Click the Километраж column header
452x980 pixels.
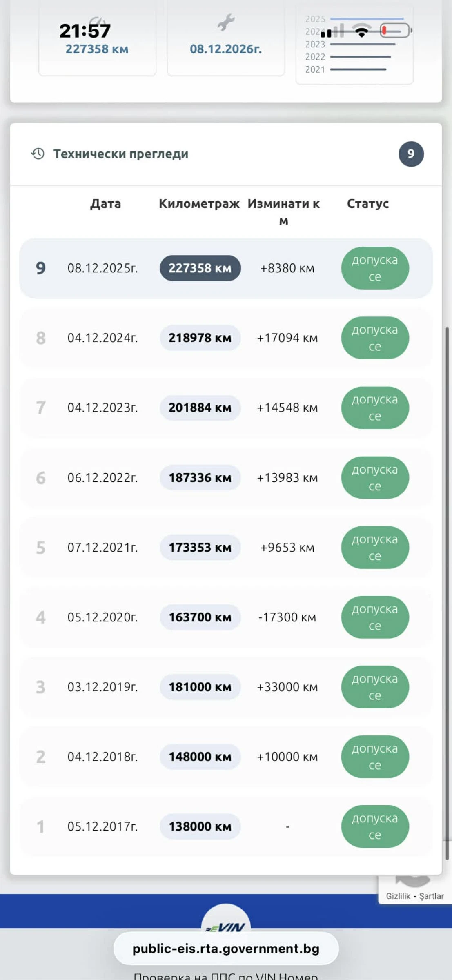click(x=199, y=204)
